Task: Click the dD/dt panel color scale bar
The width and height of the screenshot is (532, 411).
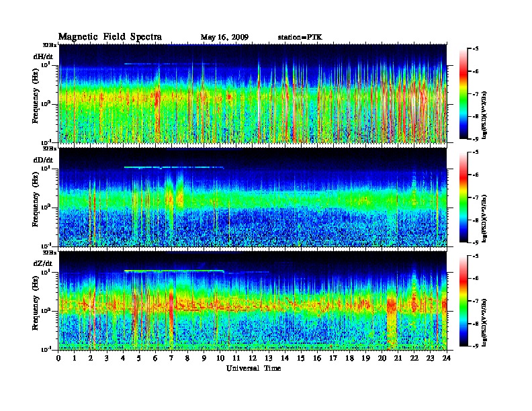Action: tap(463, 197)
